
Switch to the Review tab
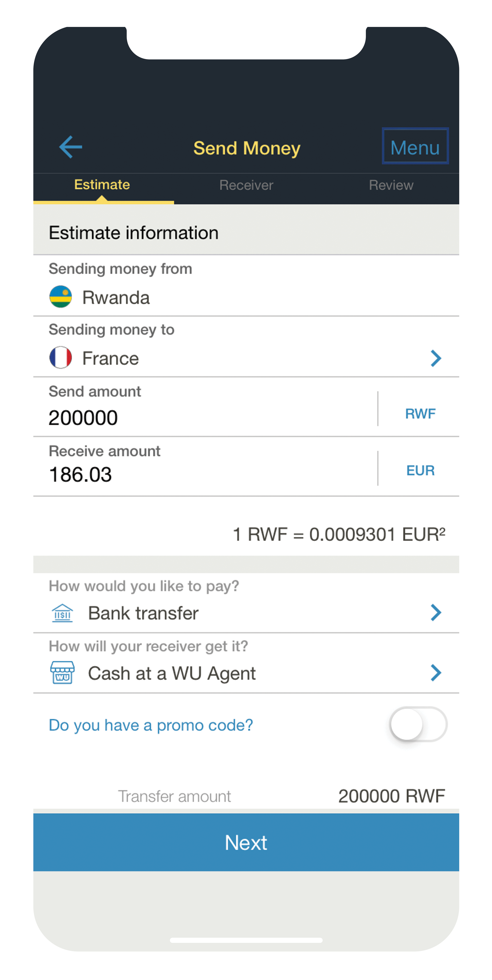point(391,185)
